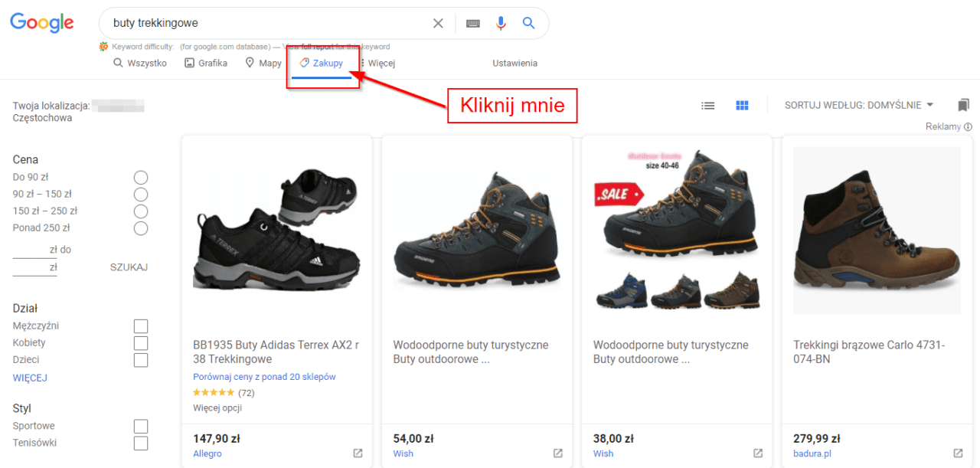Screen dimensions: 980x468
Task: Open the on-screen keyboard icon
Action: (x=473, y=24)
